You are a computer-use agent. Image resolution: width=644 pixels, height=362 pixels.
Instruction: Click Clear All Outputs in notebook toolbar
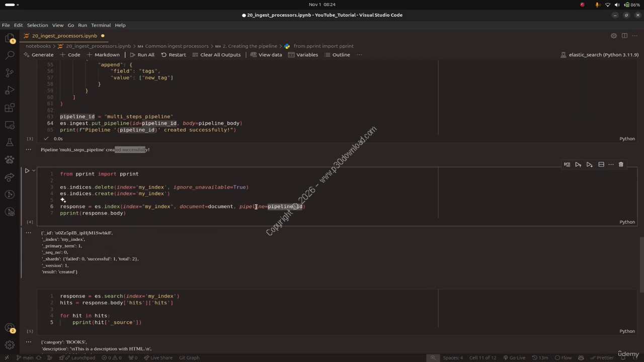click(x=216, y=55)
